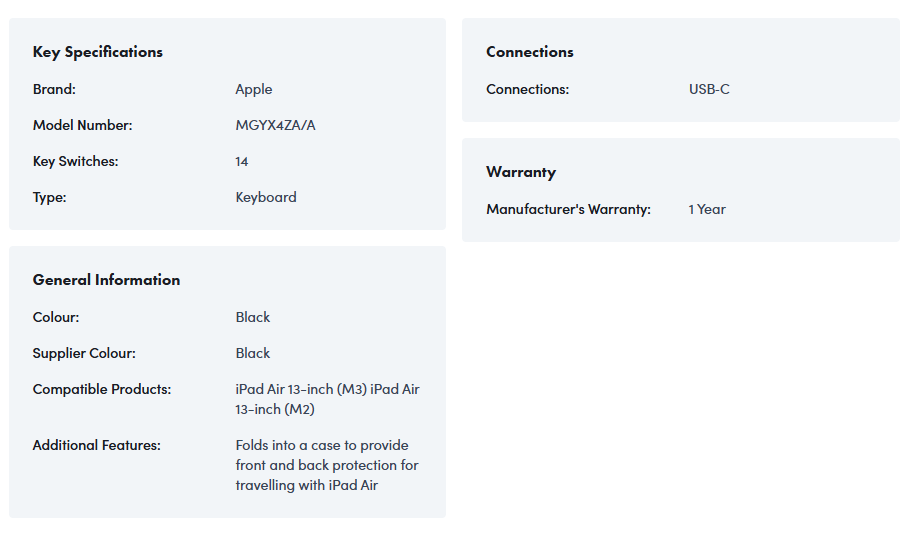Click the Type label
This screenshot has height=541, width=916.
click(x=50, y=197)
